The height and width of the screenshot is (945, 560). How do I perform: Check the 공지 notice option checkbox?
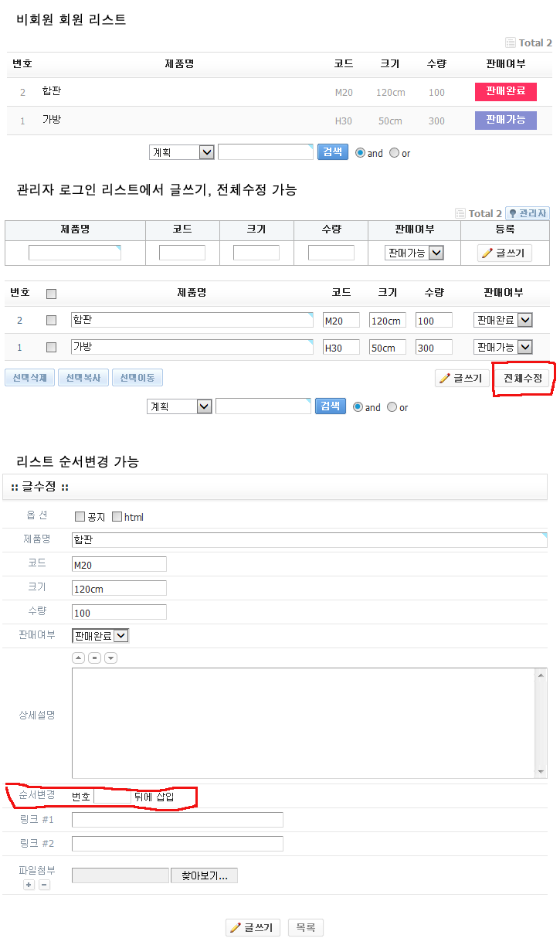click(x=80, y=517)
